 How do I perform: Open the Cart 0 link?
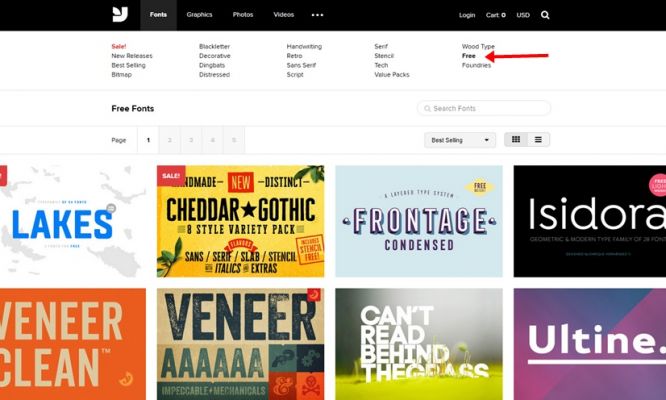click(496, 15)
